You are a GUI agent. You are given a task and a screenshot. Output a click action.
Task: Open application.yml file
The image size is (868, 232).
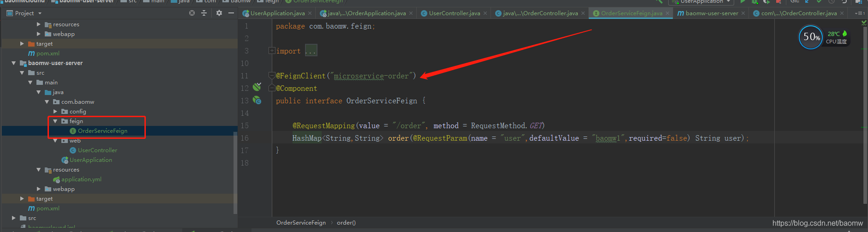tap(81, 179)
